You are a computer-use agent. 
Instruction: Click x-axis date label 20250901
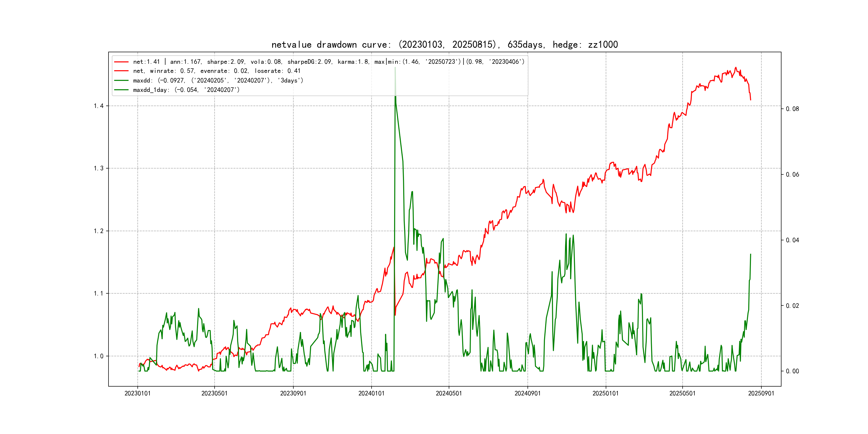tap(761, 394)
